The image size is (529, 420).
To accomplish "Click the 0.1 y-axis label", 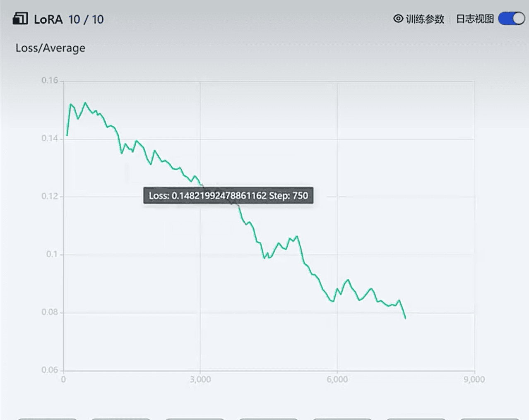I will [52, 254].
